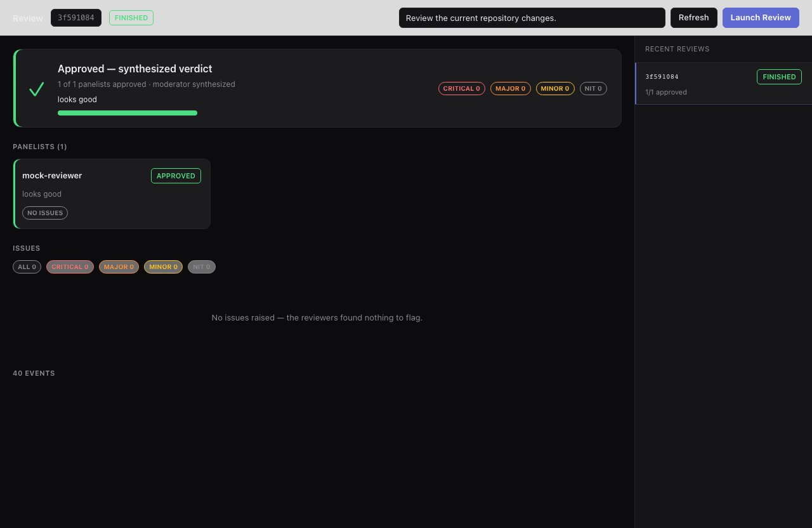The height and width of the screenshot is (528, 812).
Task: Click the RECENT REVIEWS sidebar heading
Action: click(x=678, y=49)
